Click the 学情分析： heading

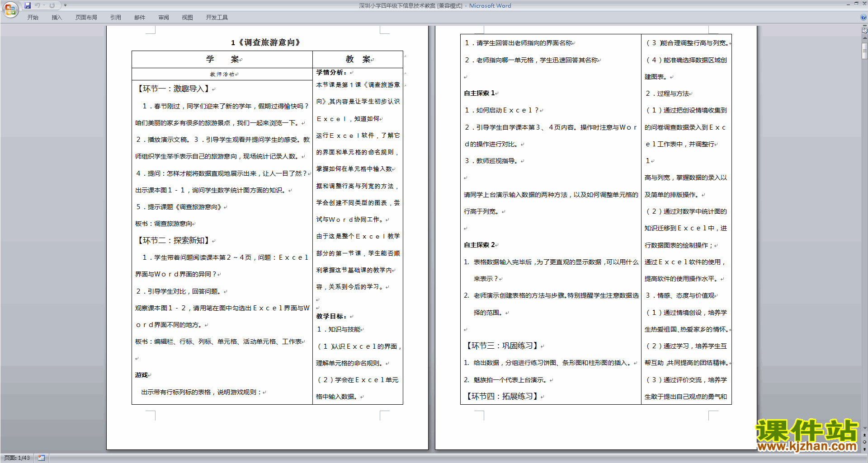coord(332,72)
